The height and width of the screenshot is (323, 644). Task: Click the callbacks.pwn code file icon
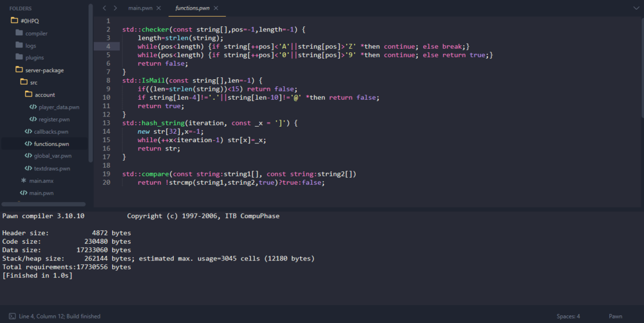[x=28, y=132]
